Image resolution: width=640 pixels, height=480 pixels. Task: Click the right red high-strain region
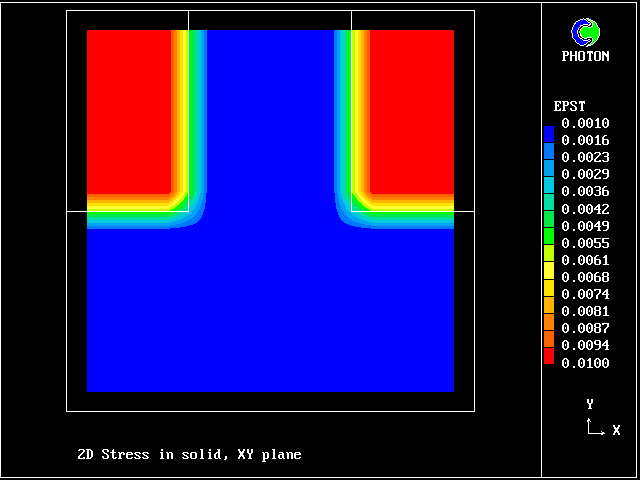[412, 110]
